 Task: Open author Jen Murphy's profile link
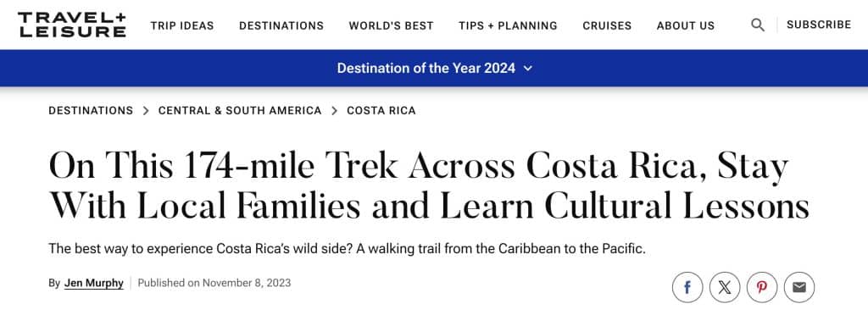coord(93,284)
